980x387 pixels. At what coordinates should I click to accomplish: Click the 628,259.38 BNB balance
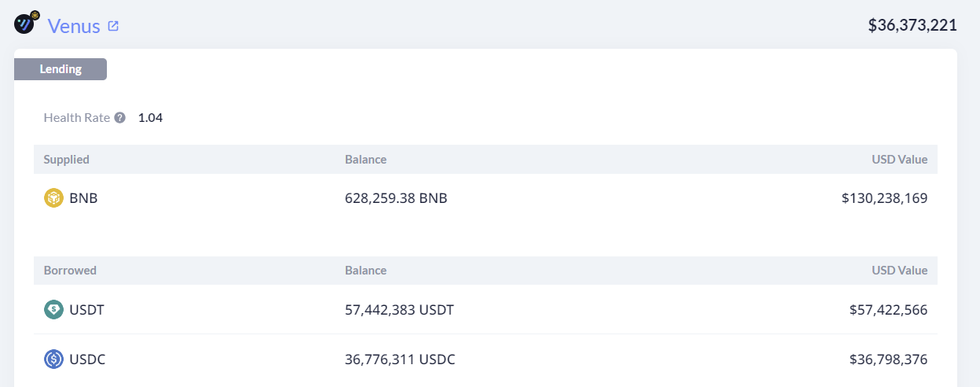396,198
